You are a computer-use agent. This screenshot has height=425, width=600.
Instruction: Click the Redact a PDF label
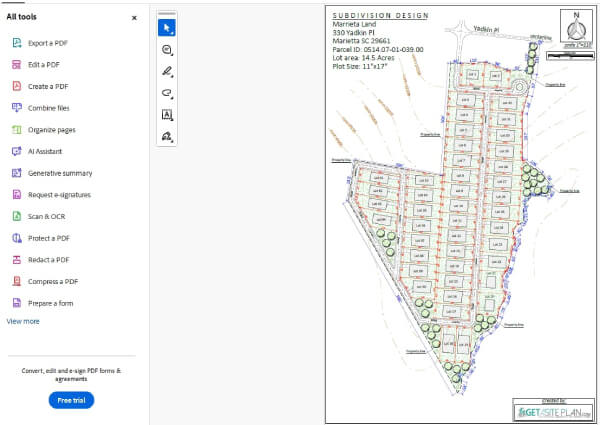coord(49,260)
